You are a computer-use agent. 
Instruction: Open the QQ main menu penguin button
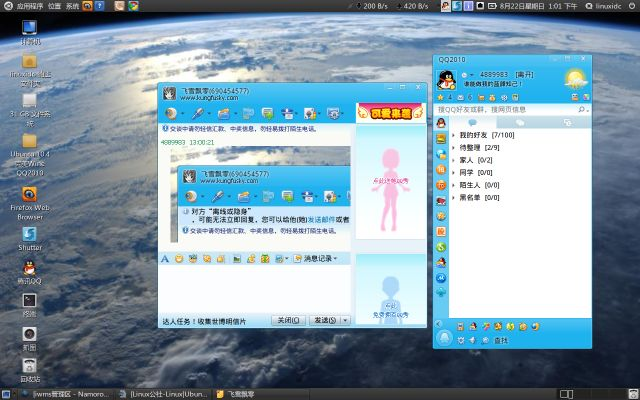[442, 339]
